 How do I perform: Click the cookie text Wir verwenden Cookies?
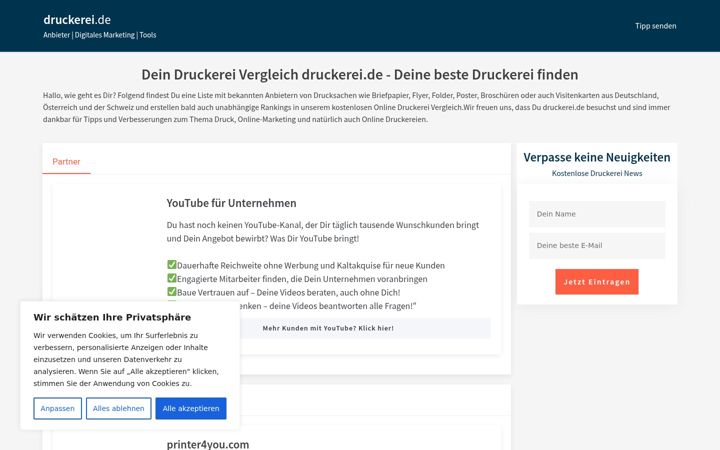[126, 360]
